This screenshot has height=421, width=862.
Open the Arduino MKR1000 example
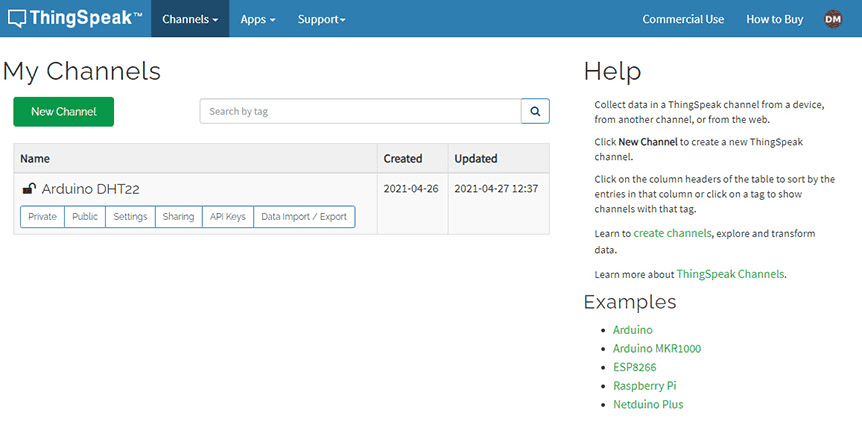pyautogui.click(x=657, y=348)
